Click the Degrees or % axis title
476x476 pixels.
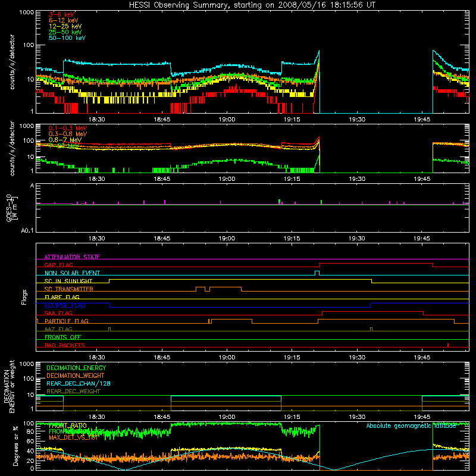(x=15, y=446)
